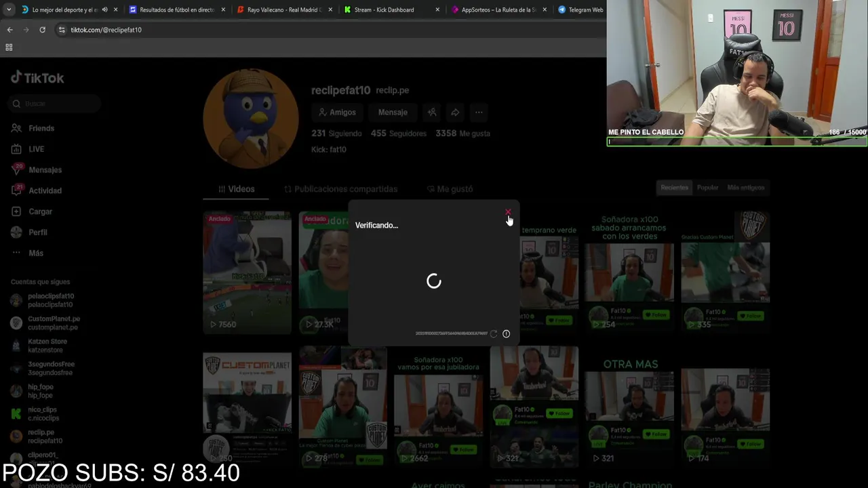Close the Rayo Vallecano tab
The image size is (868, 488).
click(x=330, y=9)
